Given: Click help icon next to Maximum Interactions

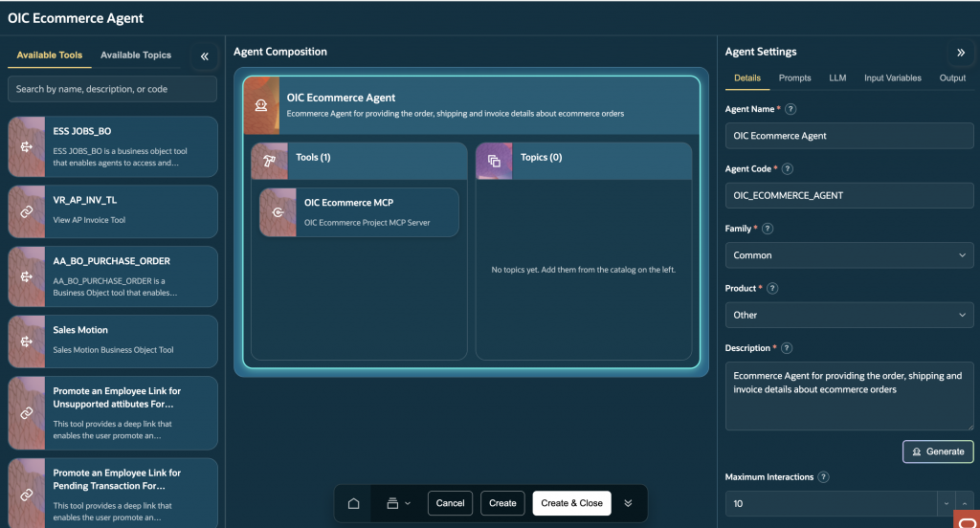Looking at the screenshot, I should 824,476.
